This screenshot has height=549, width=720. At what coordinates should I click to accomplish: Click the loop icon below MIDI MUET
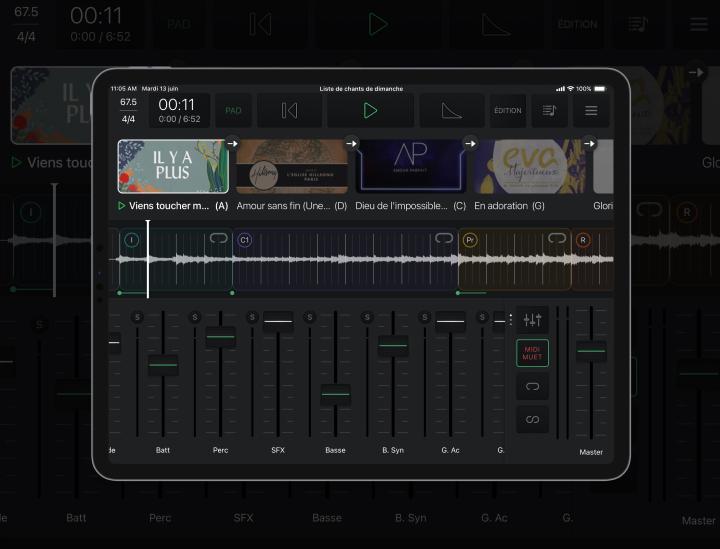pyautogui.click(x=532, y=385)
